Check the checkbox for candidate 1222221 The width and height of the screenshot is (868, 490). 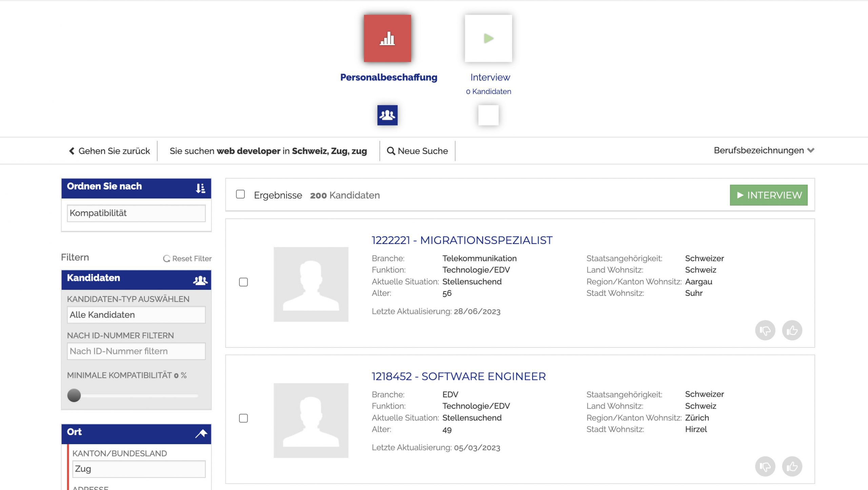coord(243,282)
